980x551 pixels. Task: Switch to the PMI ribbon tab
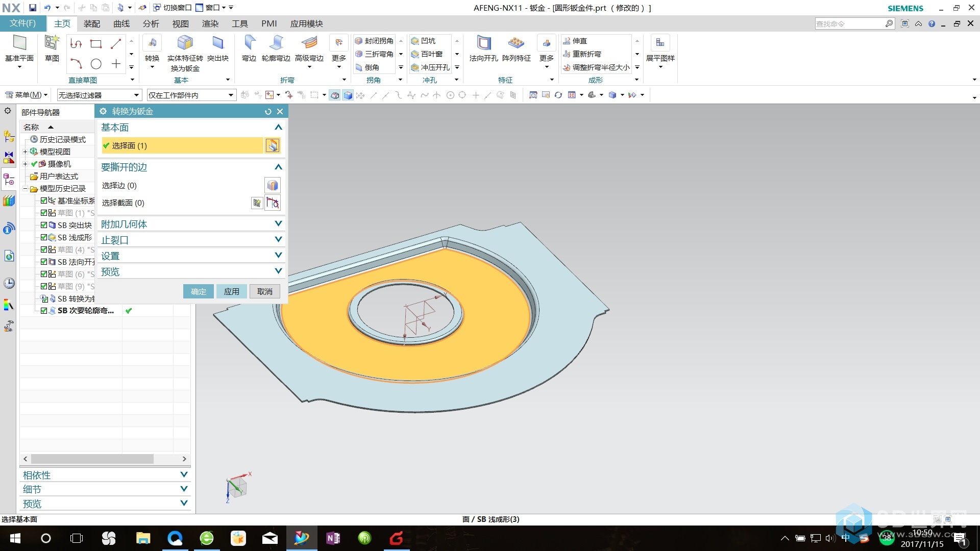pyautogui.click(x=269, y=24)
